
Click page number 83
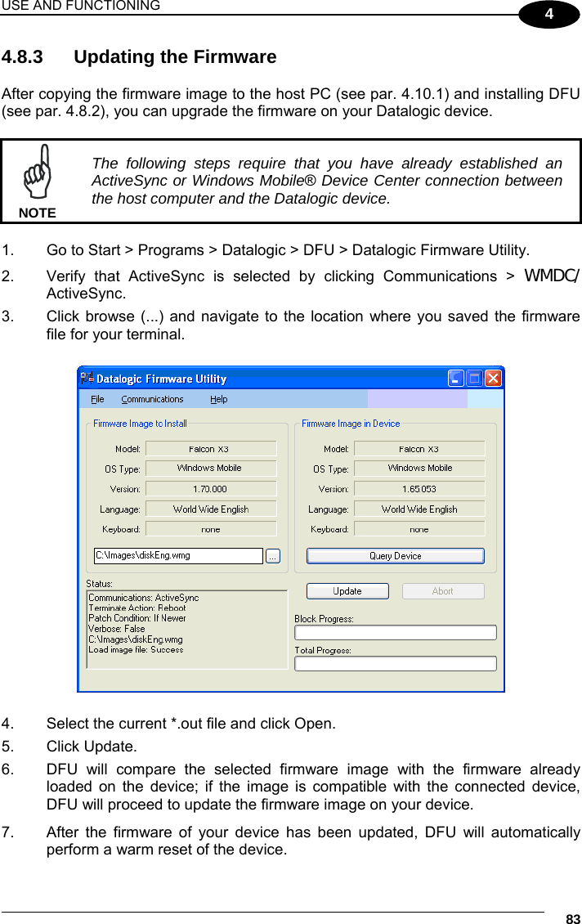pyautogui.click(x=572, y=918)
